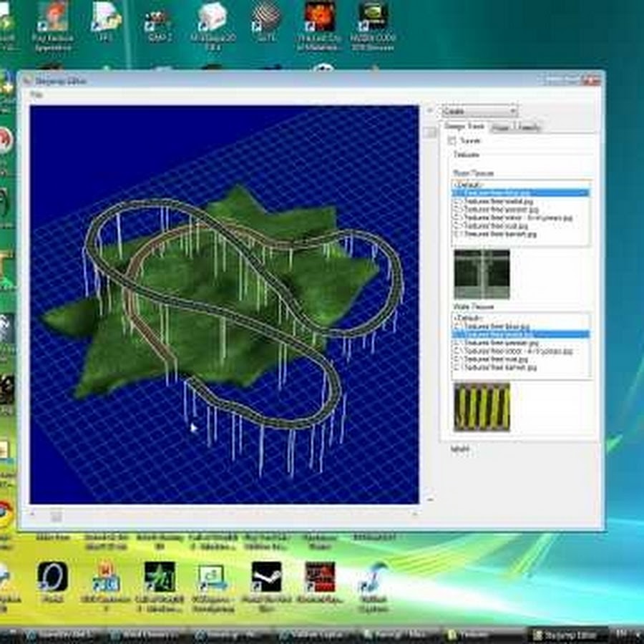The image size is (644, 644).
Task: Check the last entry in Walls Texture list
Action: (457, 367)
